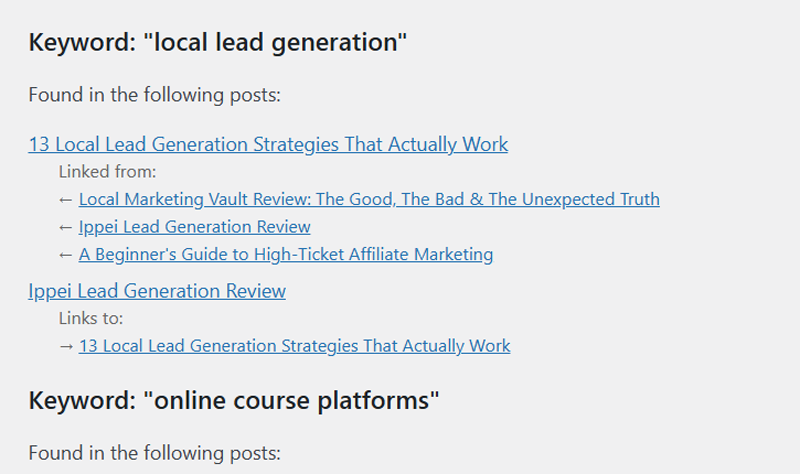Click the 'Keyword: "local lead generation"' heading
The image size is (800, 474).
point(218,42)
